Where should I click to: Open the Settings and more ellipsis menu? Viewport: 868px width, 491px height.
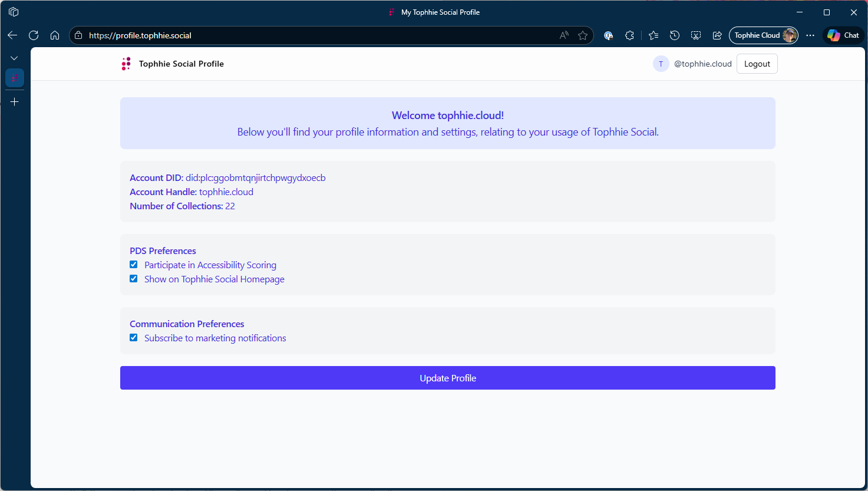coord(810,35)
